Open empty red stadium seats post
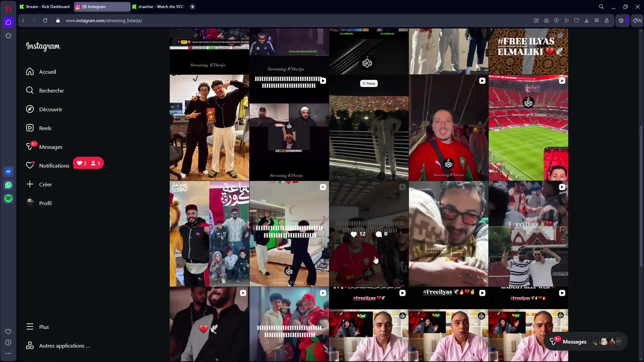Image resolution: width=644 pixels, height=362 pixels. click(528, 128)
